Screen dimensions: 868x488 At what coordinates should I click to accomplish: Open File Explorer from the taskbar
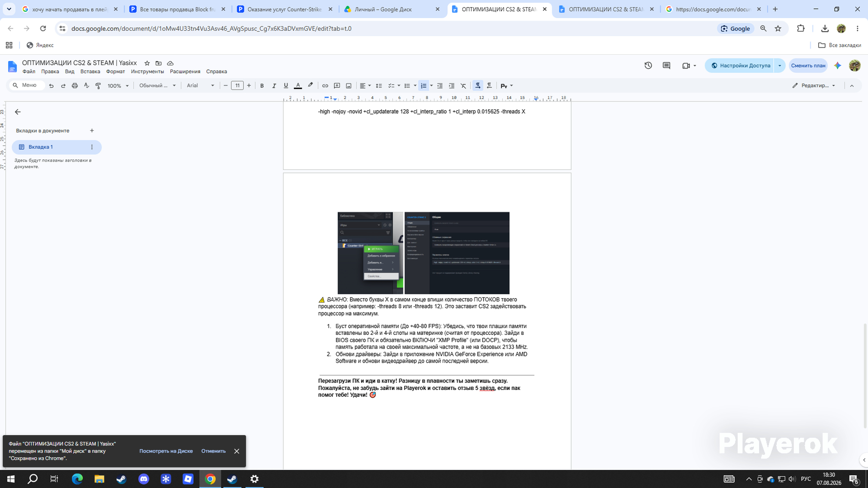[99, 479]
